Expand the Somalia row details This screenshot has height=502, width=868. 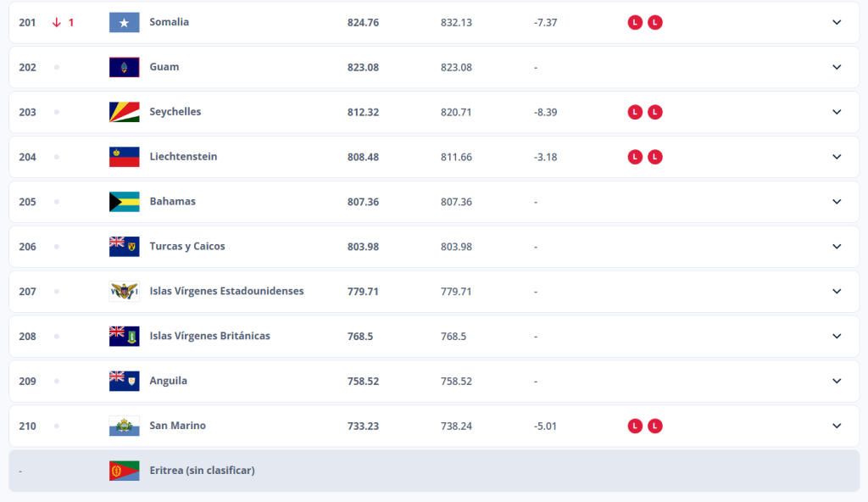pyautogui.click(x=837, y=23)
